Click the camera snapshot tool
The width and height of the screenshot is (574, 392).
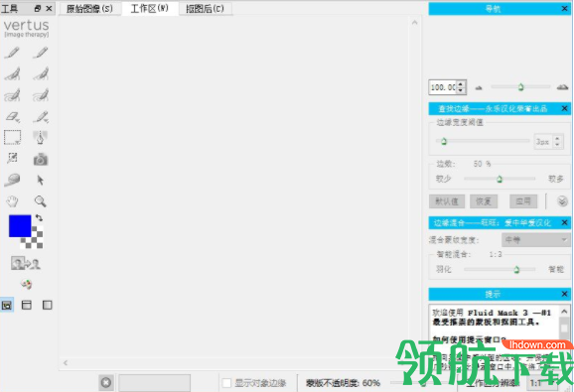coord(41,159)
